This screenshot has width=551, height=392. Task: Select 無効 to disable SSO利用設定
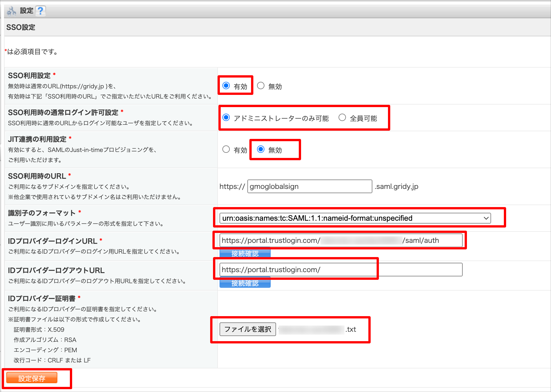[261, 85]
